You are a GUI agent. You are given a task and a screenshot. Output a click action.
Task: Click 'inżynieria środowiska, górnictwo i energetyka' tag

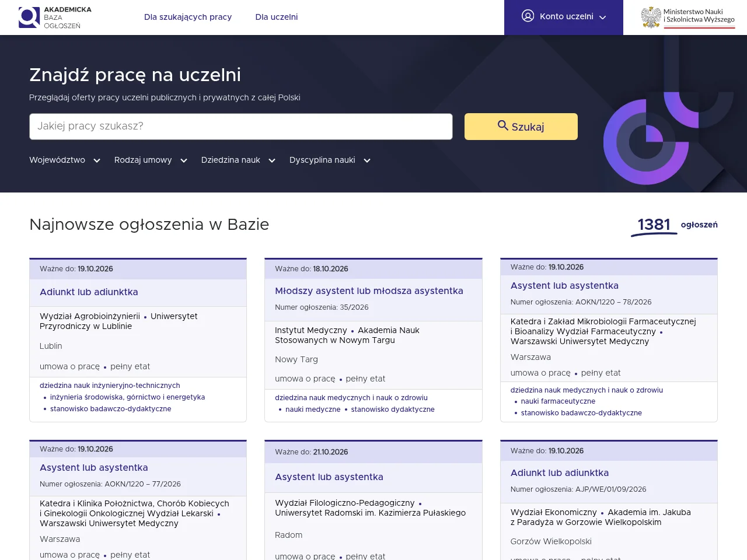pos(127,397)
